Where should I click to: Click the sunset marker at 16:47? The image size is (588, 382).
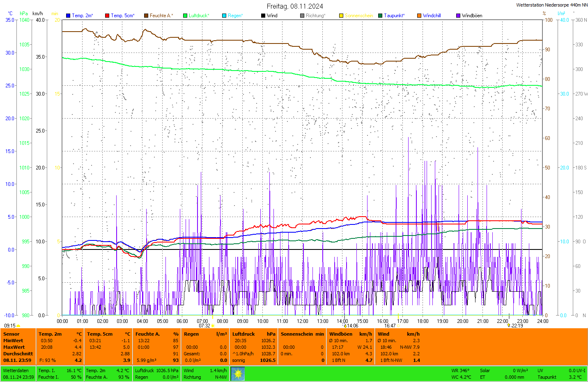point(399,326)
